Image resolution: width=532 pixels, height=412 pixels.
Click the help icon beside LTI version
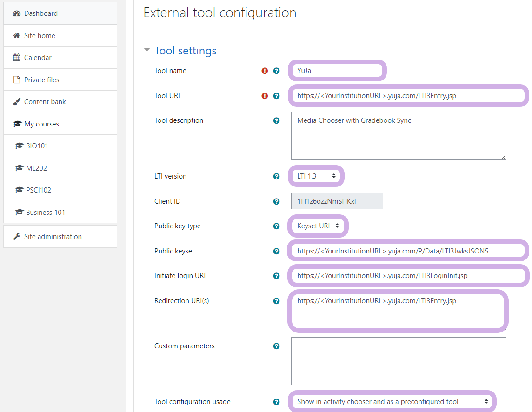click(277, 176)
